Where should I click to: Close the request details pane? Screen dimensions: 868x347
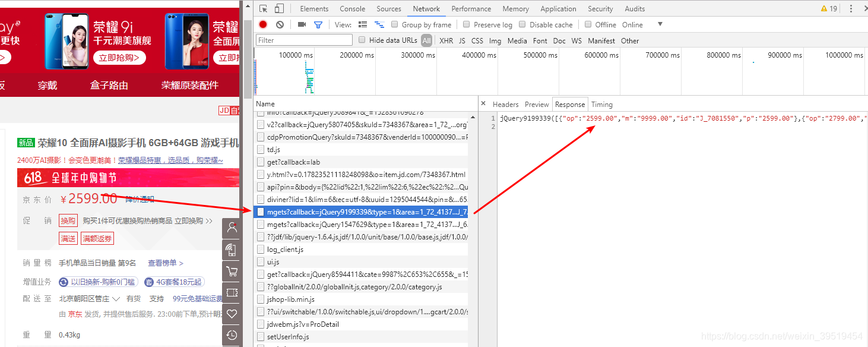[483, 103]
